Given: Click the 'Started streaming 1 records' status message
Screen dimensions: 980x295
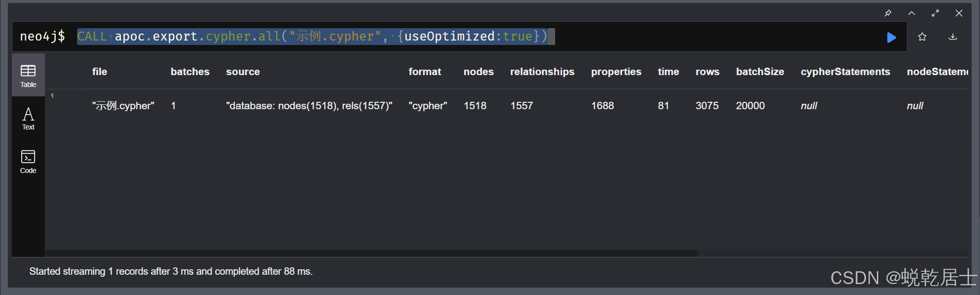Looking at the screenshot, I should (x=171, y=271).
